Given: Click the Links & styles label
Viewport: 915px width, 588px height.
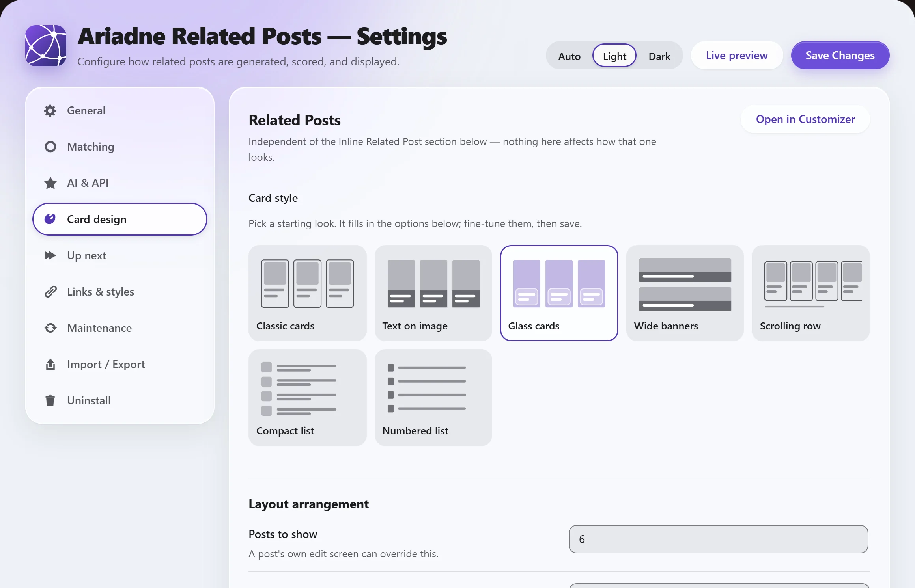Looking at the screenshot, I should (101, 292).
